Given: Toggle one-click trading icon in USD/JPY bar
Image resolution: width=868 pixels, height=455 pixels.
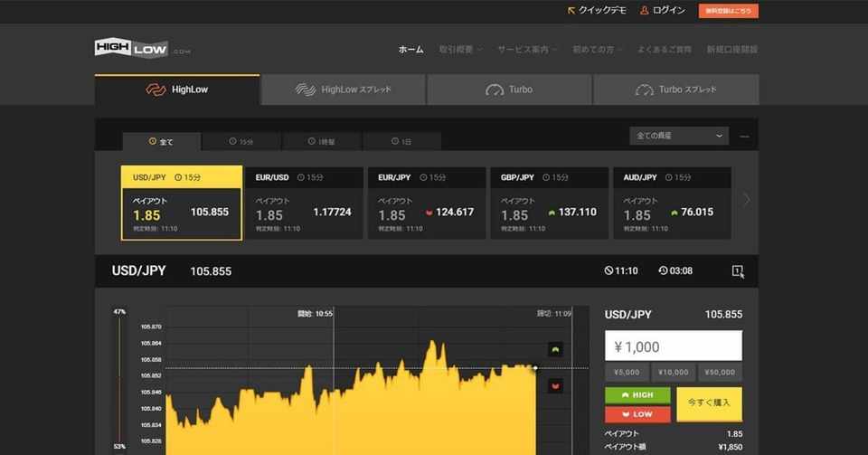Looking at the screenshot, I should 738,270.
